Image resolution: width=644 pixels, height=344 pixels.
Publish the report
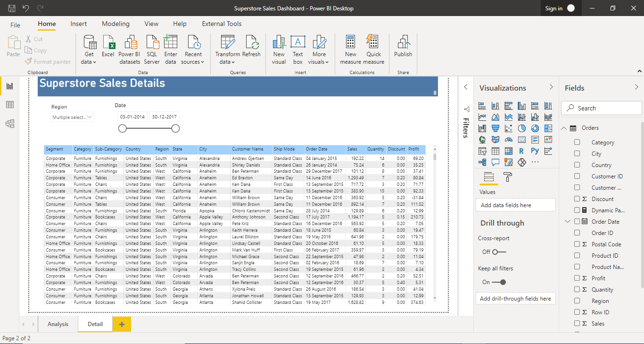403,46
